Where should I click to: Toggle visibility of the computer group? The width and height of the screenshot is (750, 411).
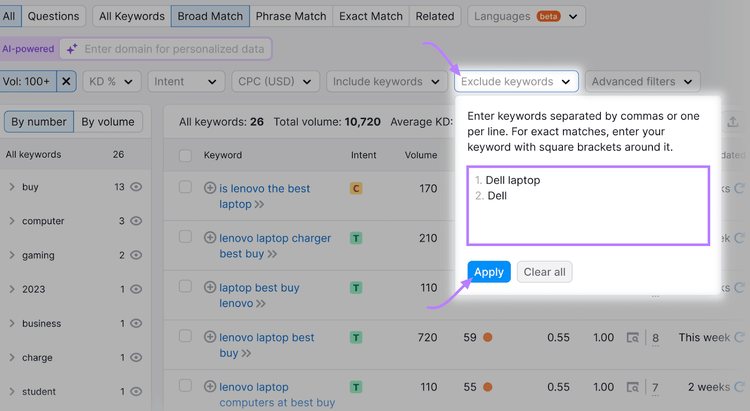point(136,221)
